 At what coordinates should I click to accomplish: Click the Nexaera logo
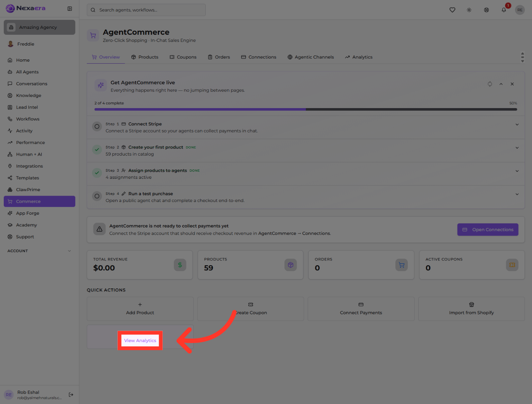click(x=25, y=8)
